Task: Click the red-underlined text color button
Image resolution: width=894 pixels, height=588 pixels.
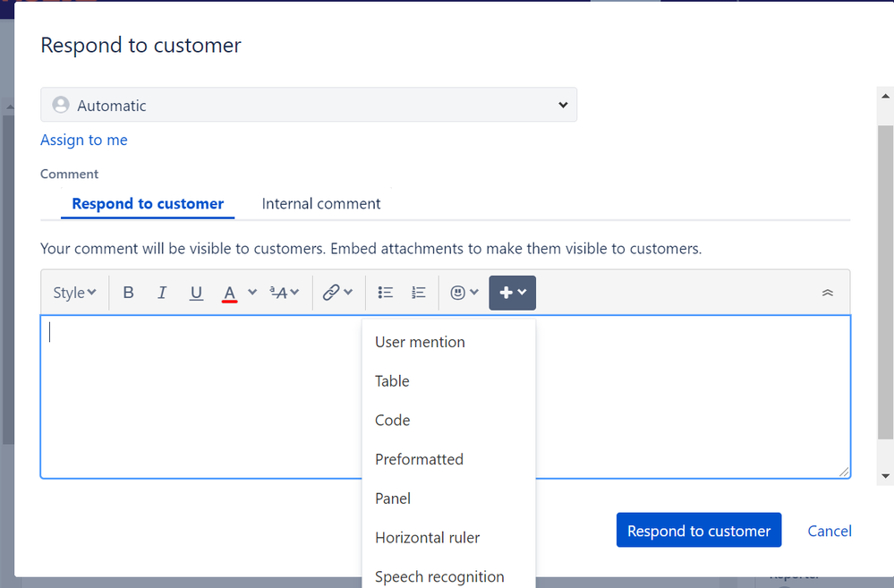Action: coord(229,293)
